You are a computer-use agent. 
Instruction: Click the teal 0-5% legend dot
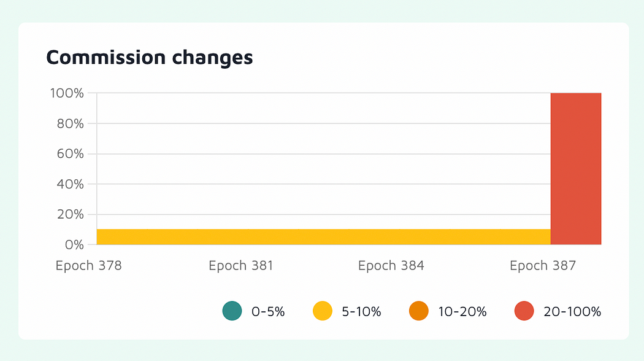tap(232, 311)
